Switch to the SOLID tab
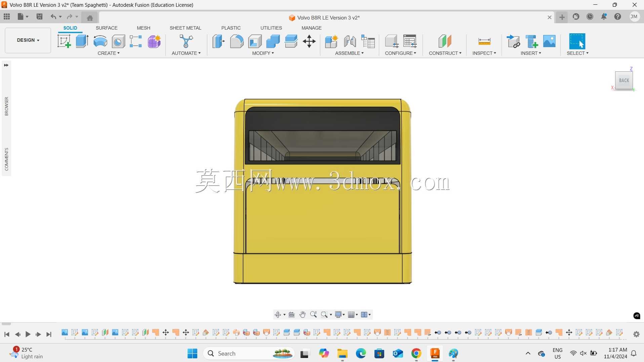The height and width of the screenshot is (362, 644). click(x=70, y=28)
